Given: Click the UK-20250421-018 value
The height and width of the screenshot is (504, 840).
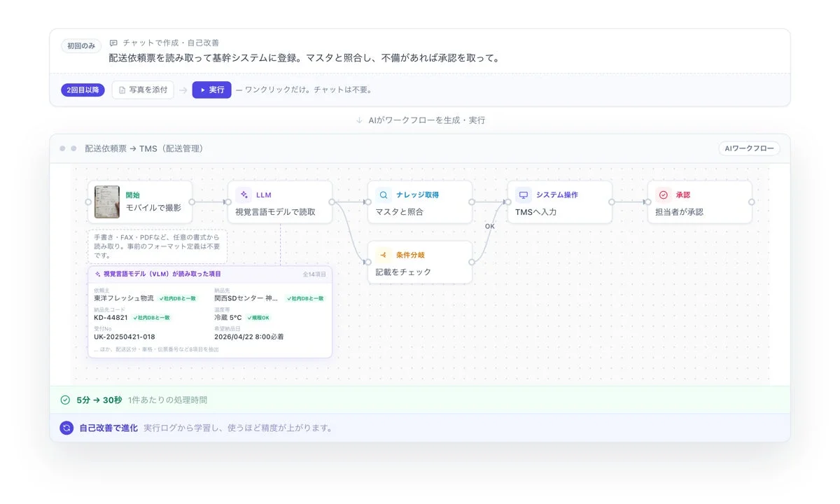Looking at the screenshot, I should (x=125, y=337).
